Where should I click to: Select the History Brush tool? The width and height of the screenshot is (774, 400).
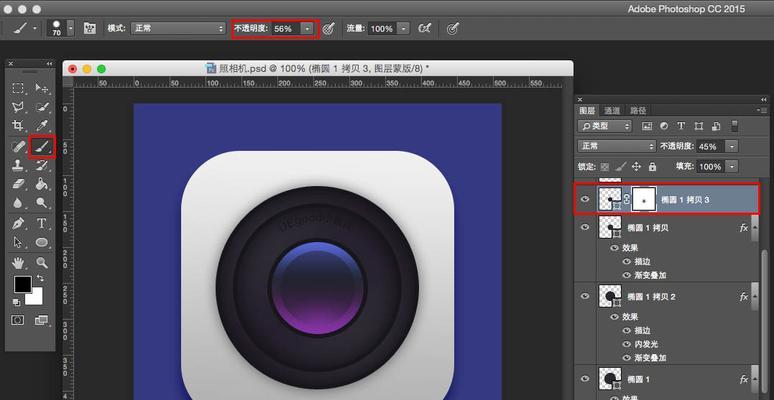[42, 165]
